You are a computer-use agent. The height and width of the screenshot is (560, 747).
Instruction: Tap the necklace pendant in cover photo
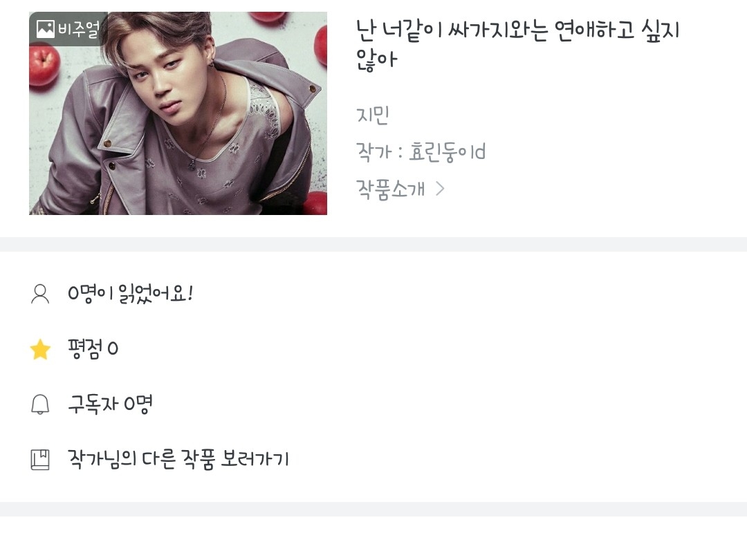pyautogui.click(x=192, y=165)
